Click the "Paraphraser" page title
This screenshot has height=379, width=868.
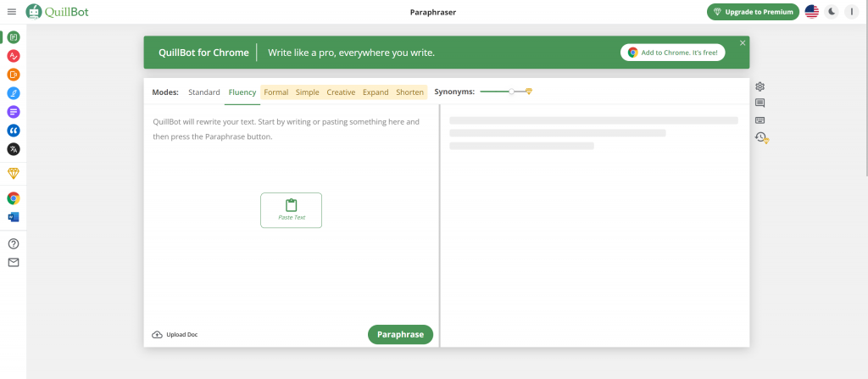(x=433, y=12)
